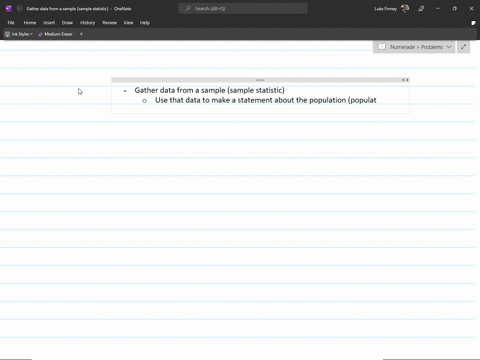Open the View tab
This screenshot has height=360, width=480.
[128, 23]
